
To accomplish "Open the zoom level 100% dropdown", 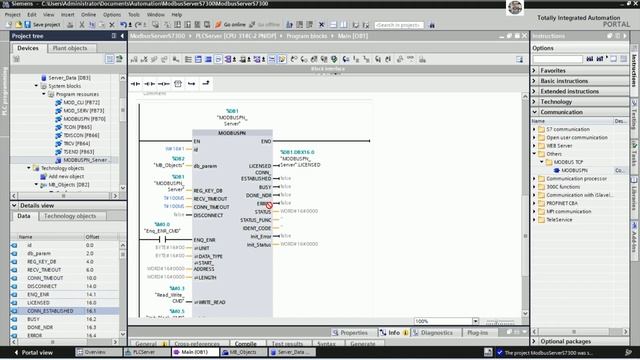I will coord(476,321).
